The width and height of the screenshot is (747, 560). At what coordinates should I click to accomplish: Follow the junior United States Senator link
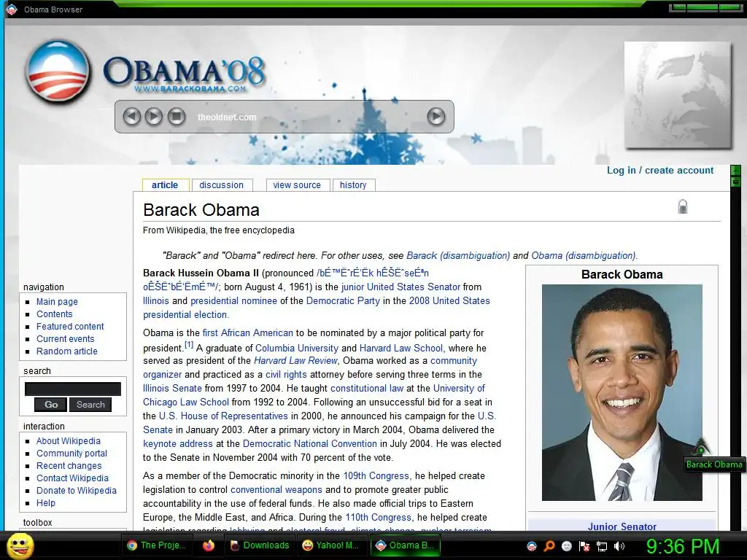(400, 287)
